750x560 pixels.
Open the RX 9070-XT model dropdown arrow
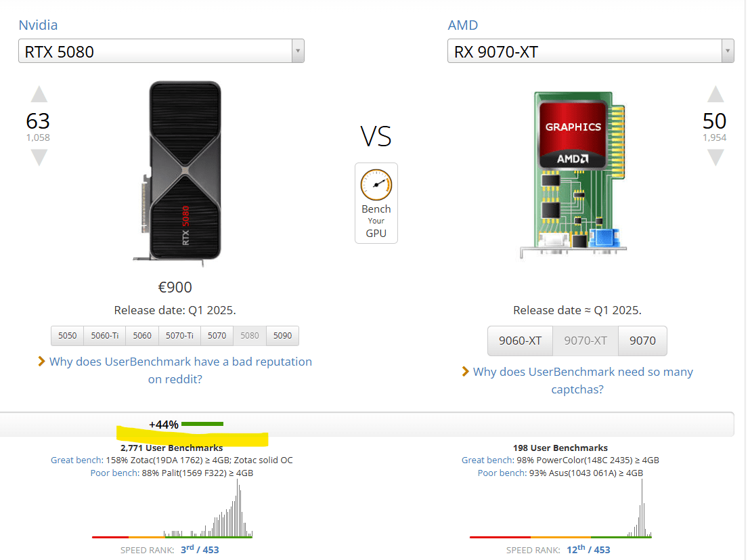click(727, 51)
